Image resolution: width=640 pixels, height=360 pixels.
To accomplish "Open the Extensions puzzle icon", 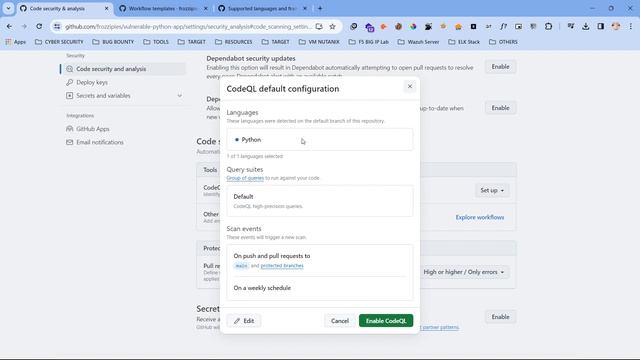I will [549, 27].
